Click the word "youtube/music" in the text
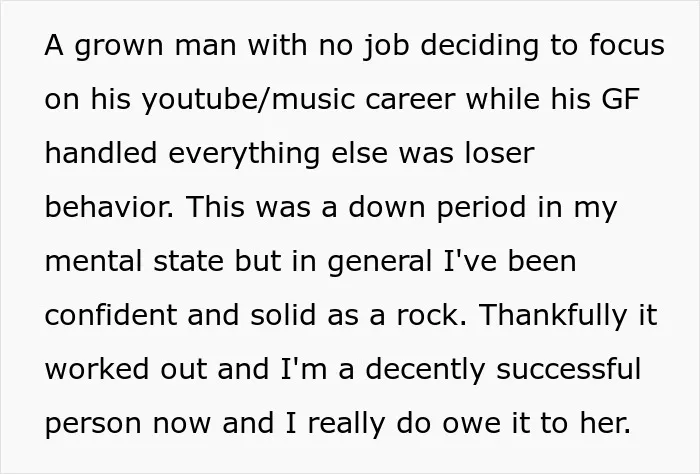Viewport: 700px width, 474px height. pos(249,99)
